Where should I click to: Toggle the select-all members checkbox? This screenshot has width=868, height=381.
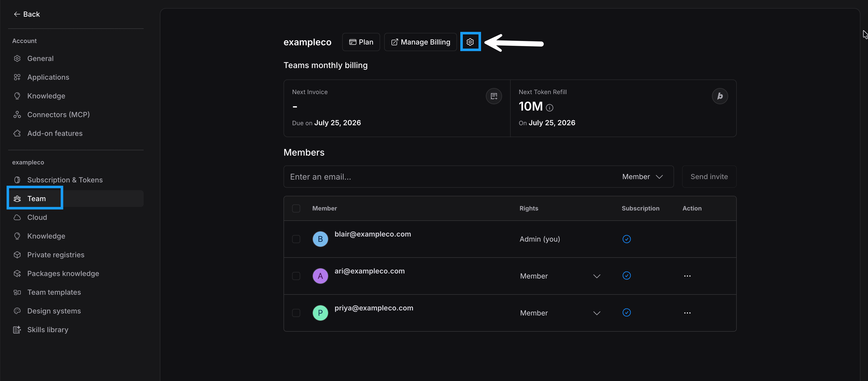(x=296, y=208)
